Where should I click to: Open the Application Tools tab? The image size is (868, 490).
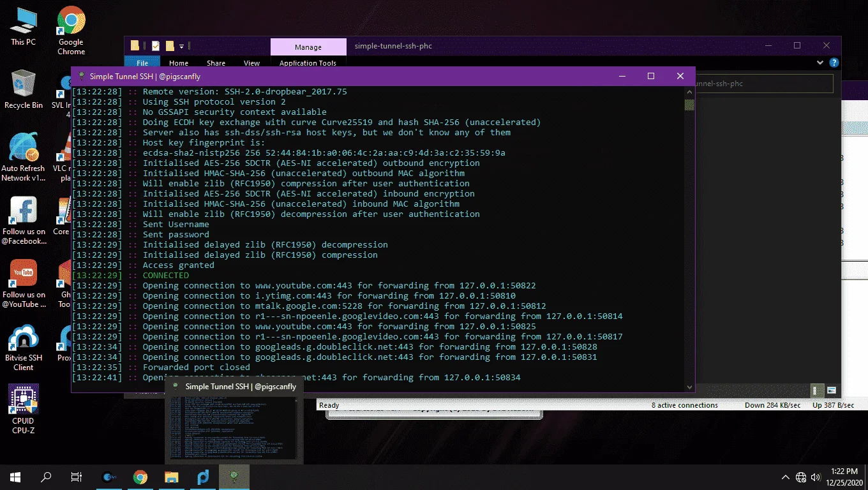(308, 63)
